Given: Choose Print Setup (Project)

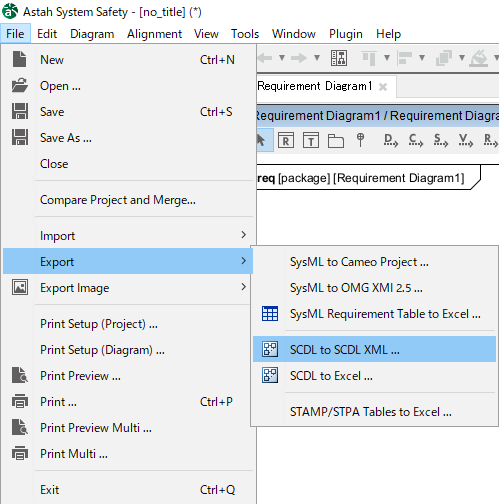Looking at the screenshot, I should (128, 324).
